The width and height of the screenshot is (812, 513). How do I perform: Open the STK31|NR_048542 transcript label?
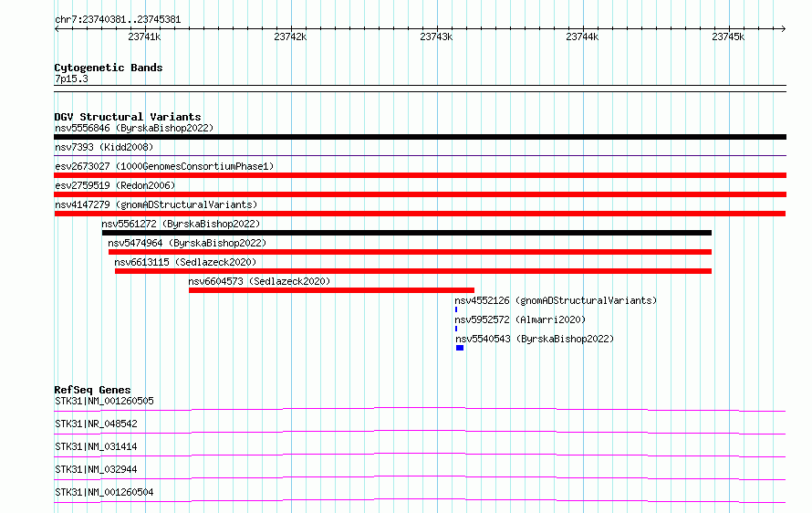point(96,424)
